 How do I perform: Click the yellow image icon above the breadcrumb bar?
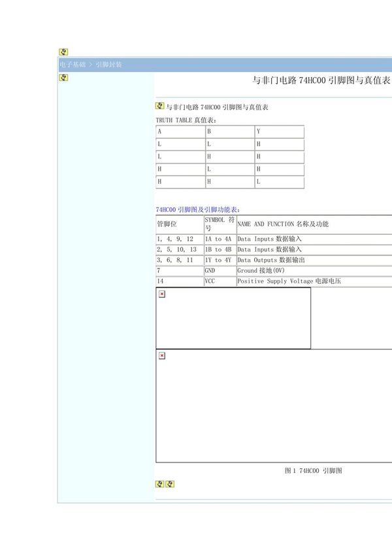[63, 52]
